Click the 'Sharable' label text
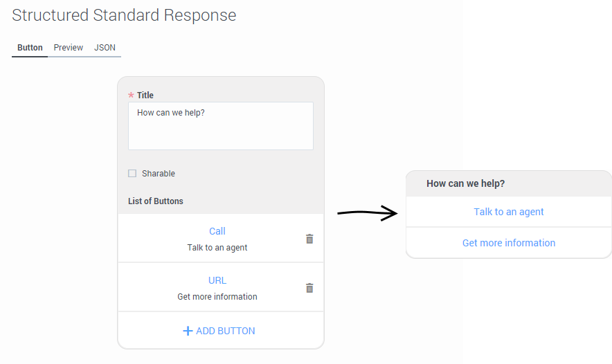This screenshot has width=612, height=364. pos(159,174)
